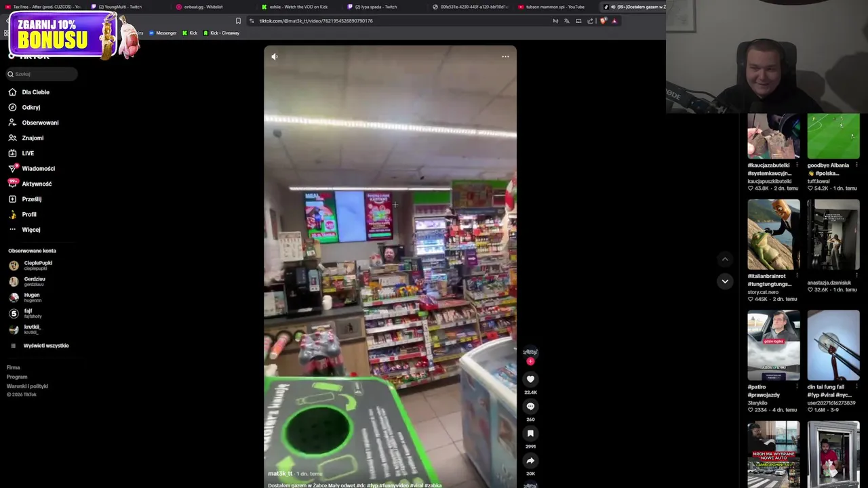The height and width of the screenshot is (488, 868).
Task: Click the share icon in browser toolbar
Action: click(590, 21)
